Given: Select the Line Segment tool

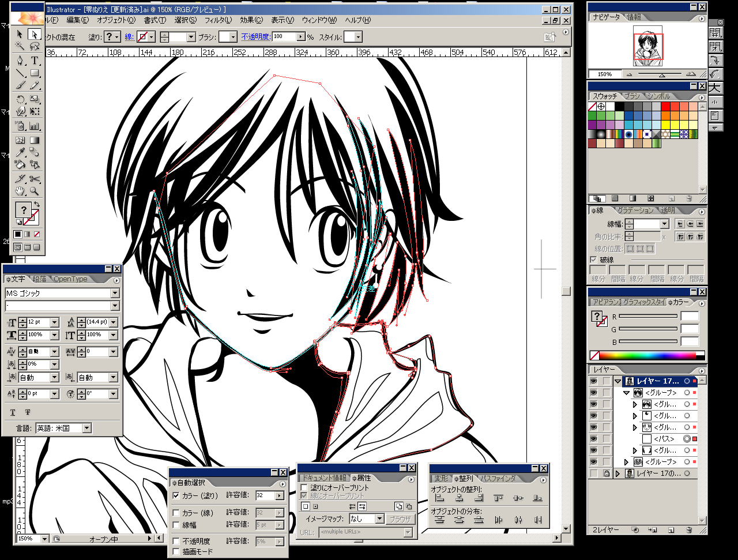Looking at the screenshot, I should pos(20,73).
